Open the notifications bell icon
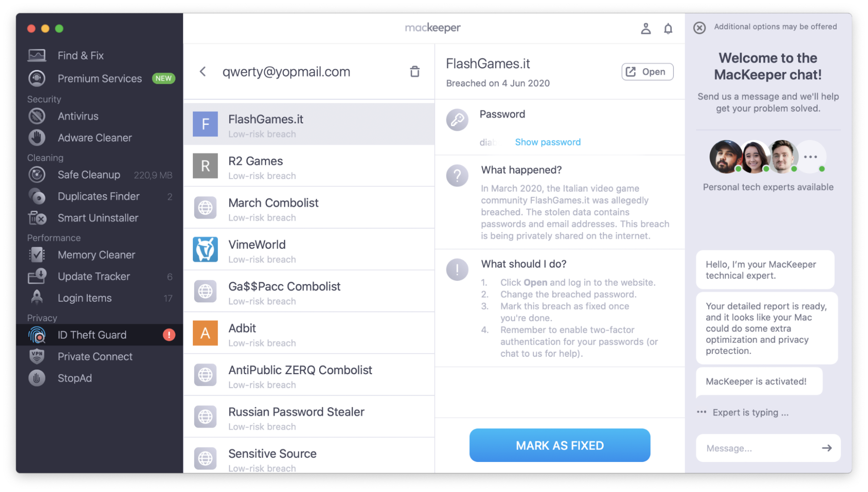 (668, 29)
